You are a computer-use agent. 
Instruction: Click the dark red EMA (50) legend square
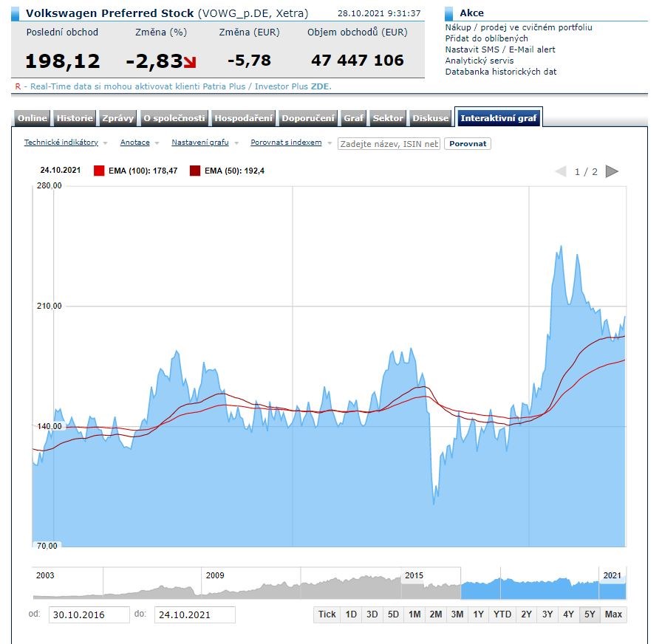[x=195, y=171]
